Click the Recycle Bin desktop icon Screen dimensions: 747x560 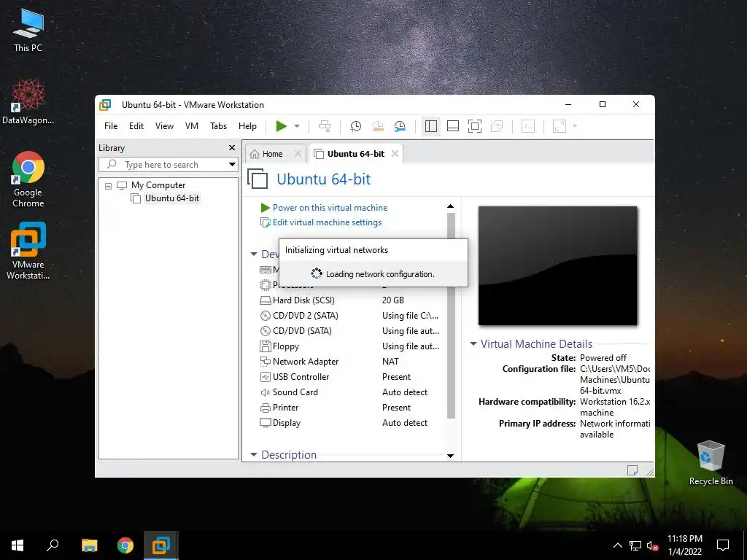coord(711,463)
